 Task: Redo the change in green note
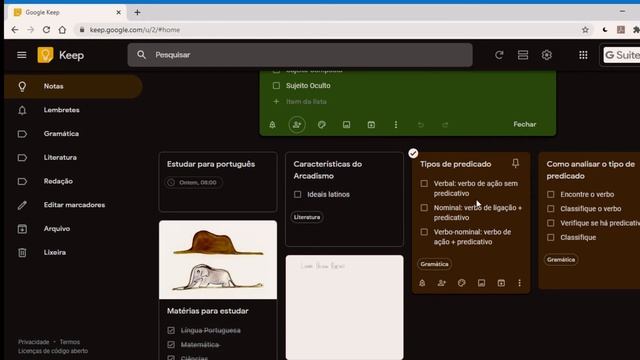[x=445, y=124]
